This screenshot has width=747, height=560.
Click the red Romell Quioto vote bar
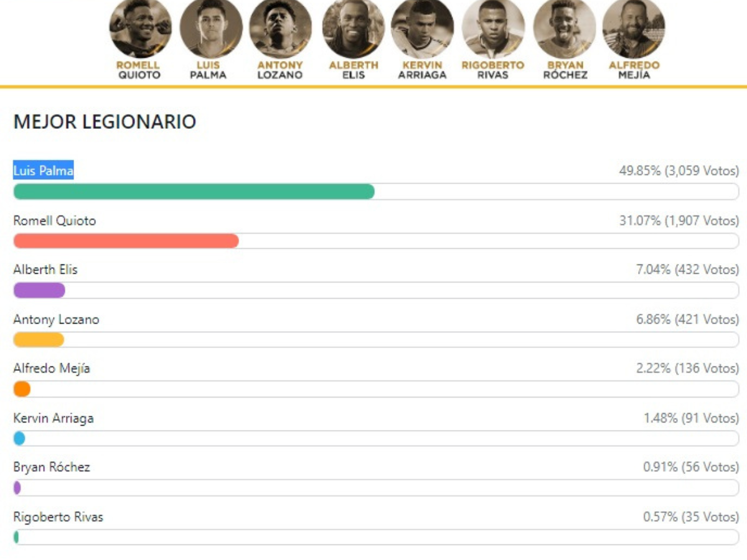tap(126, 241)
